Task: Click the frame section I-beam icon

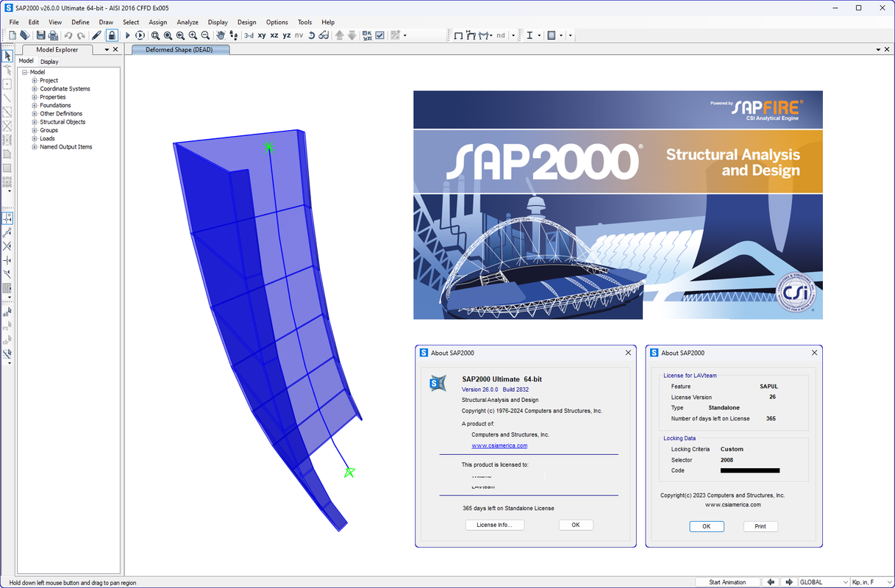Action: point(529,35)
